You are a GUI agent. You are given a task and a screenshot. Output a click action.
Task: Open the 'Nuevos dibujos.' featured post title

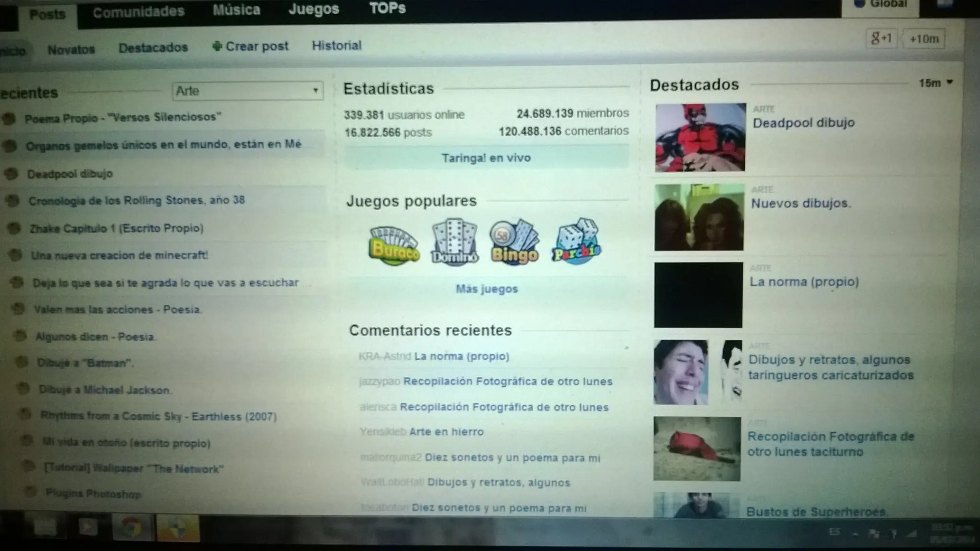801,203
